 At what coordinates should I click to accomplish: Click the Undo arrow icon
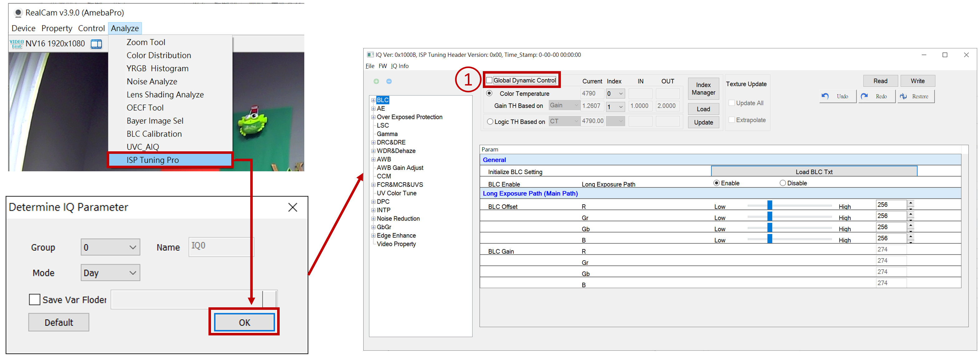point(825,96)
